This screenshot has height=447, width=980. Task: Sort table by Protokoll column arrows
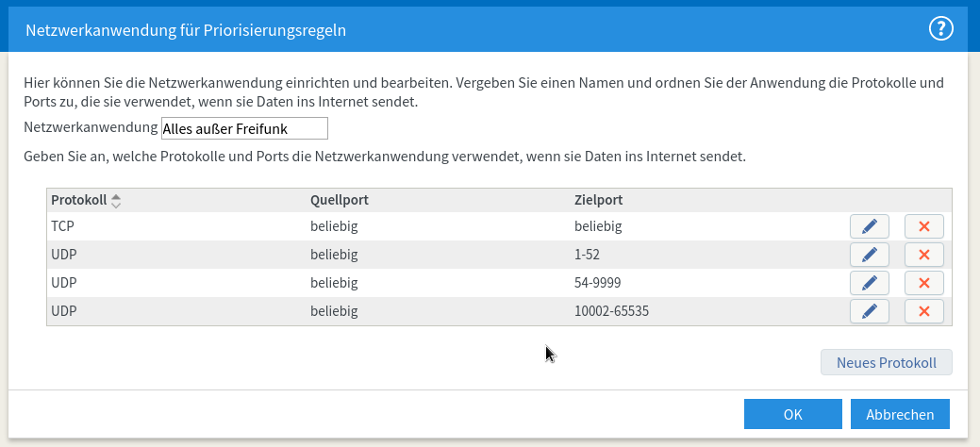click(x=116, y=201)
